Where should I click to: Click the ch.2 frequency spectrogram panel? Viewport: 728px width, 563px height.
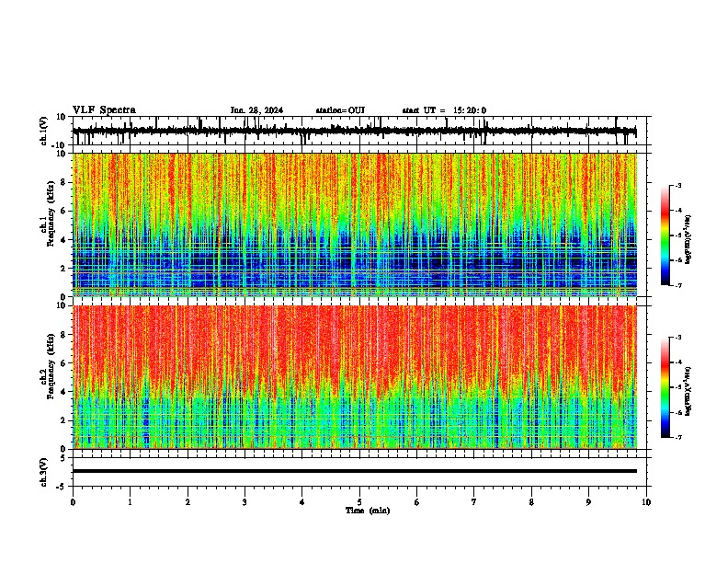point(355,377)
